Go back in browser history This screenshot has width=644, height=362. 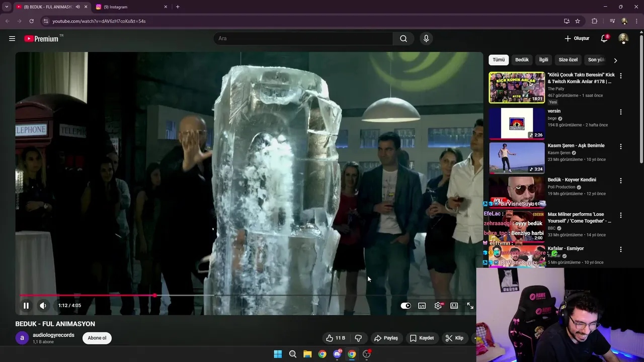pos(7,21)
